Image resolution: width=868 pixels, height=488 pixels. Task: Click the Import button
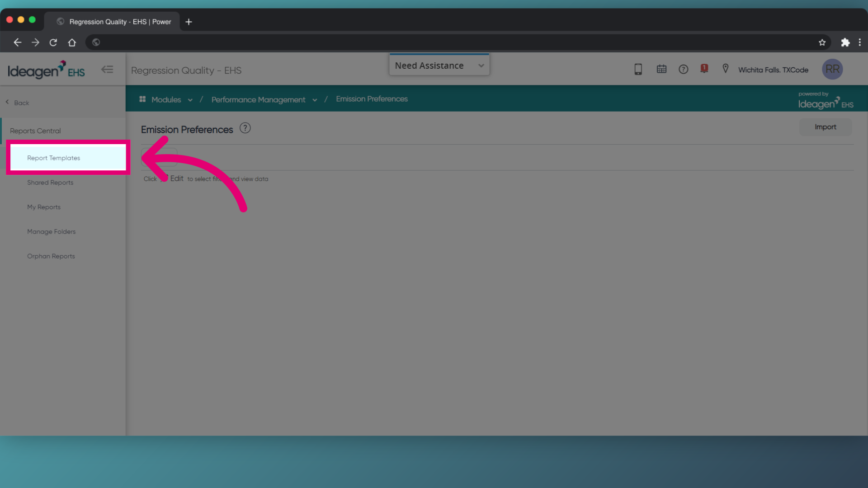(825, 127)
